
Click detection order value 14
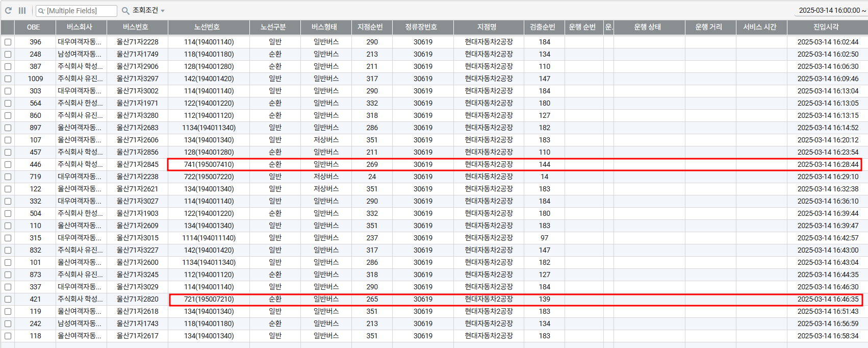tap(545, 177)
